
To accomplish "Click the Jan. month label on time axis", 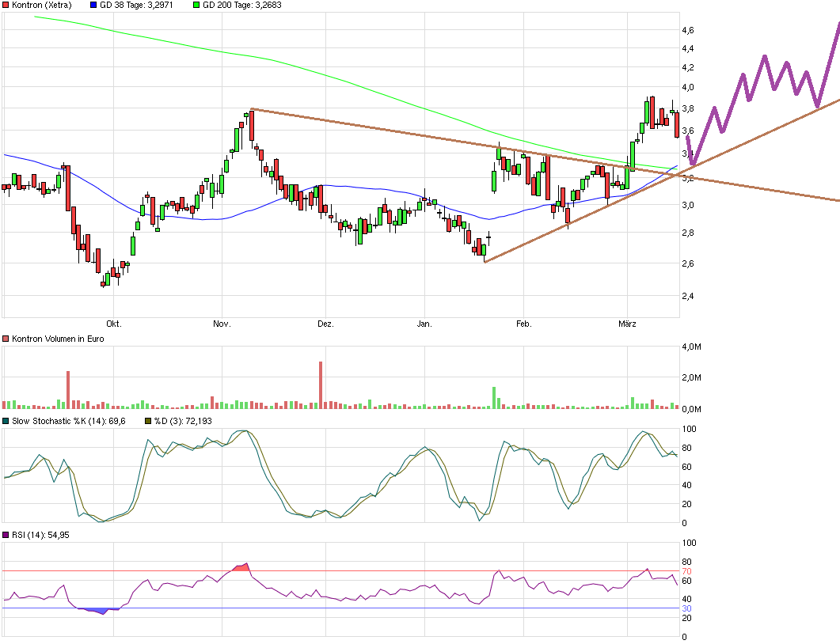I will (425, 324).
